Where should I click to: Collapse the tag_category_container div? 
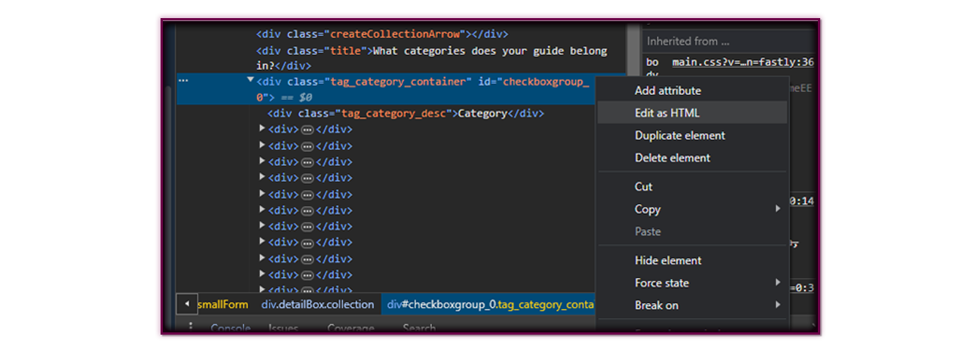pyautogui.click(x=250, y=80)
